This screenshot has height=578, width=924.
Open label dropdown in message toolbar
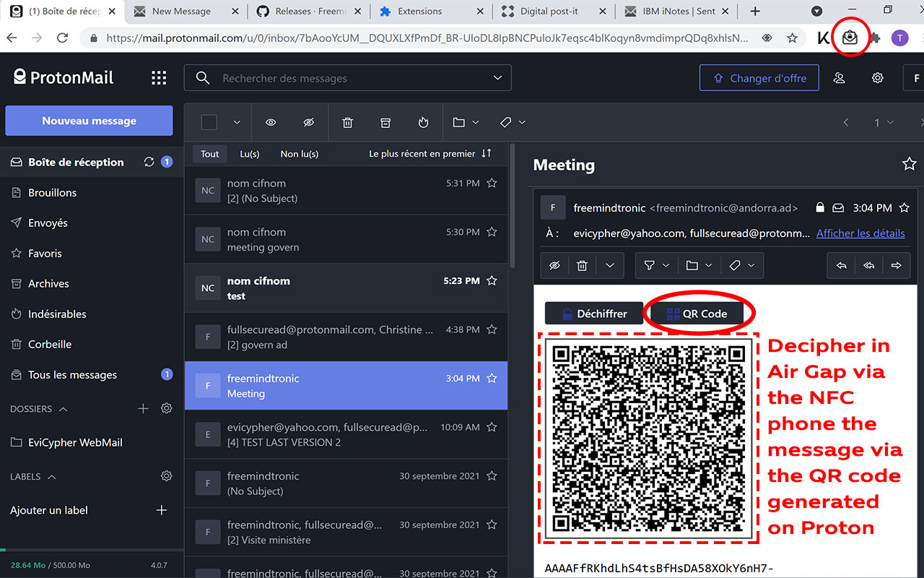tap(742, 266)
